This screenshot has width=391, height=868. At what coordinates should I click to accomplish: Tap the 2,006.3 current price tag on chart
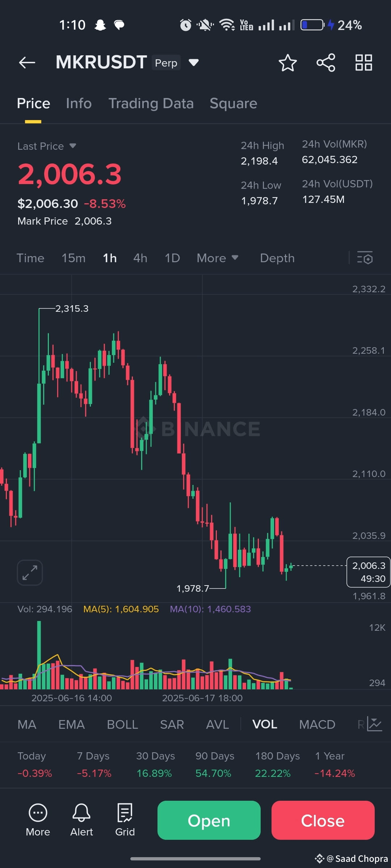coord(369,572)
